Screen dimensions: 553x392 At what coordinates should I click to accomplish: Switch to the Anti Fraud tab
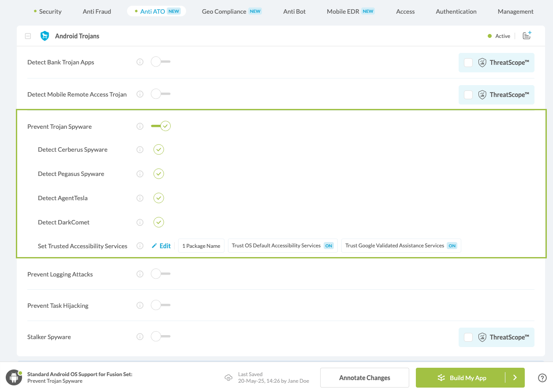coord(97,11)
